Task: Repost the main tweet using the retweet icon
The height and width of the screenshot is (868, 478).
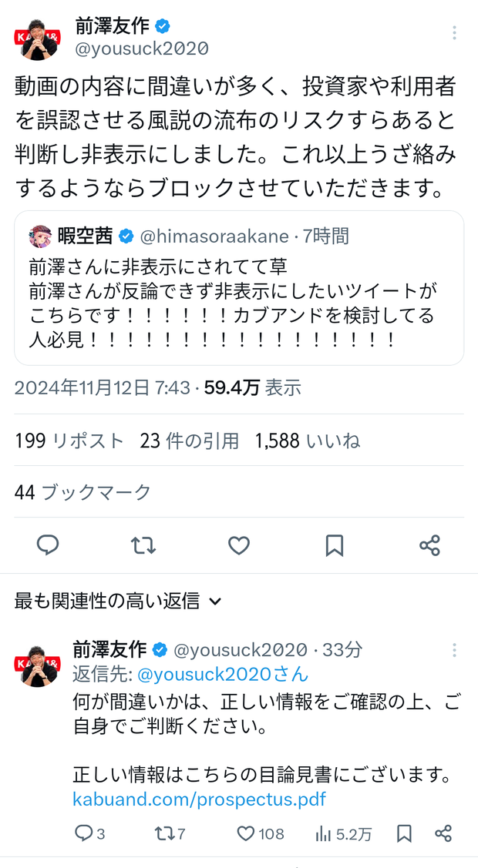Action: tap(143, 545)
